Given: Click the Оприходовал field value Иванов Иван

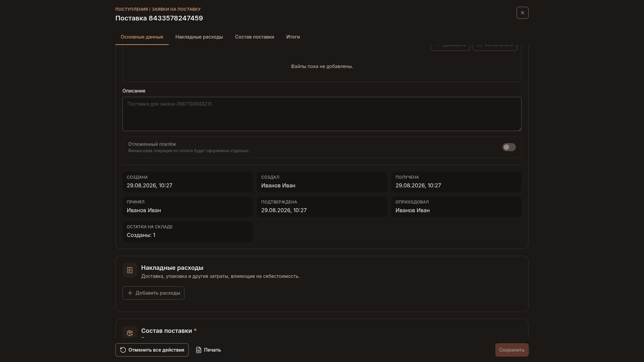Looking at the screenshot, I should coord(412,210).
